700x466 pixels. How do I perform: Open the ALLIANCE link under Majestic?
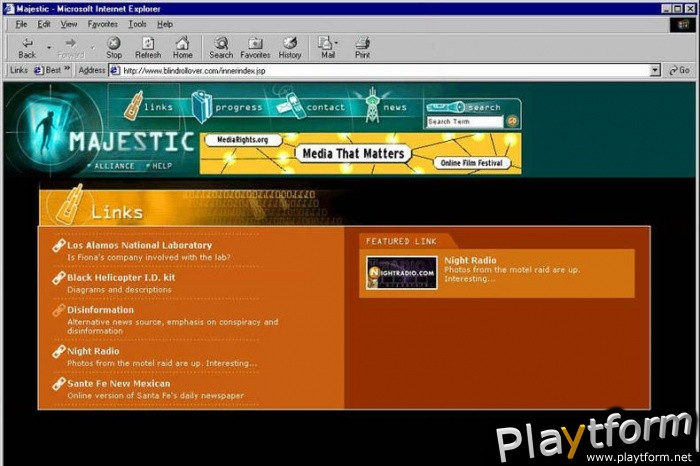(x=112, y=166)
